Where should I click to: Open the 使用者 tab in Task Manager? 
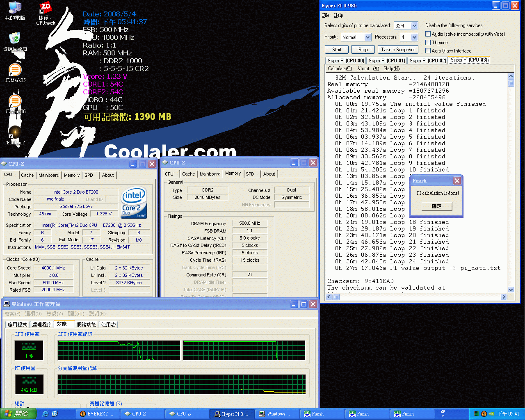[x=108, y=324]
